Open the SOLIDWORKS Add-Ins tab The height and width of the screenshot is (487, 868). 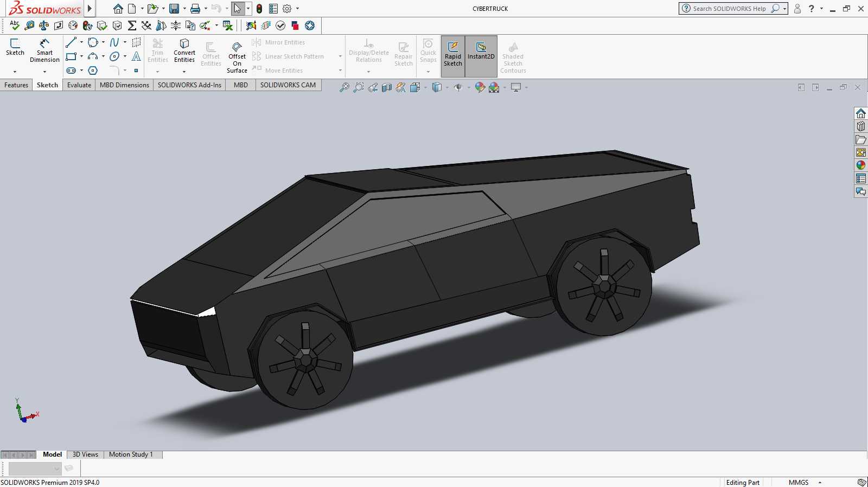click(x=189, y=85)
